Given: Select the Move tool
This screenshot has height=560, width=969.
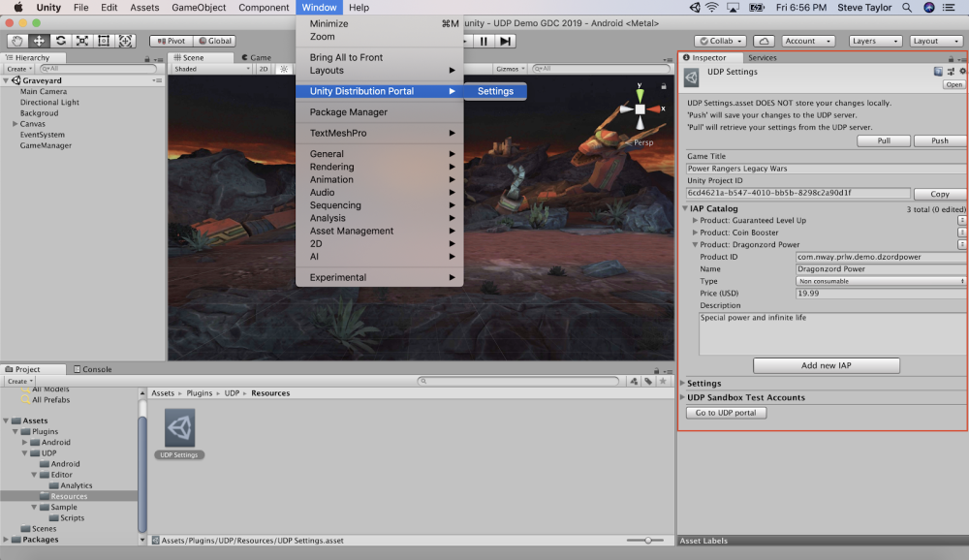Looking at the screenshot, I should point(39,41).
